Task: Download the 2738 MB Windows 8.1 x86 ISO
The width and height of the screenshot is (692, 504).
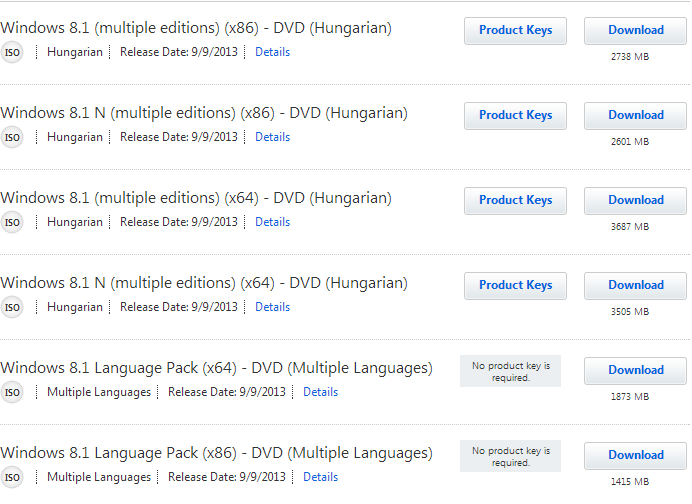Action: pos(636,31)
